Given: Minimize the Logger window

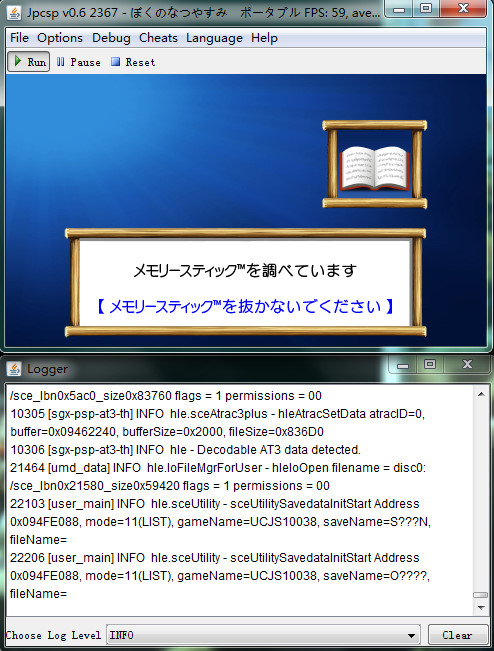Looking at the screenshot, I should click(402, 365).
